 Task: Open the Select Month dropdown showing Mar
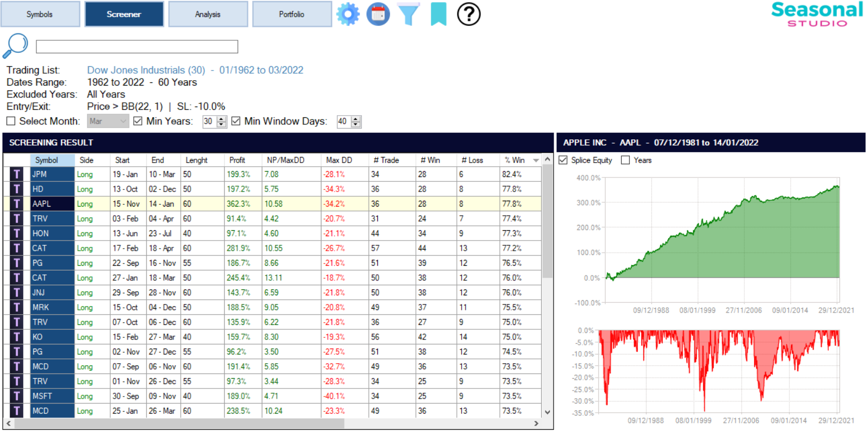pyautogui.click(x=107, y=121)
